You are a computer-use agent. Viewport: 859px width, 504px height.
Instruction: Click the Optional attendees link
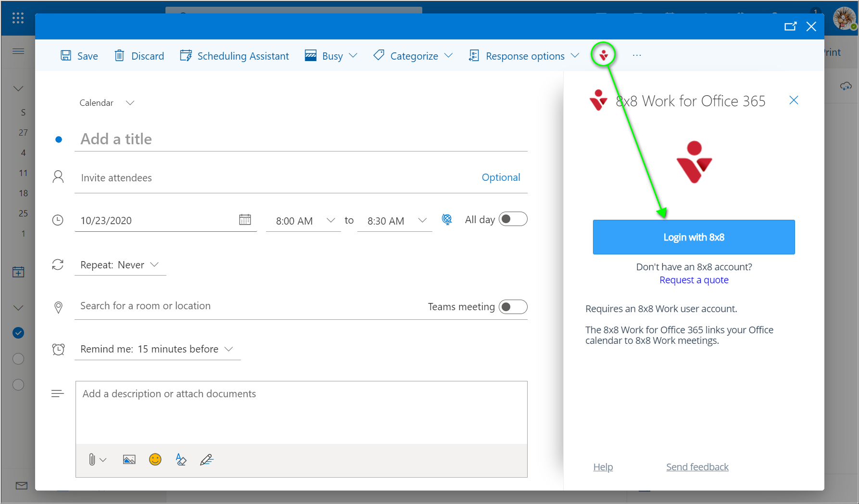(501, 177)
